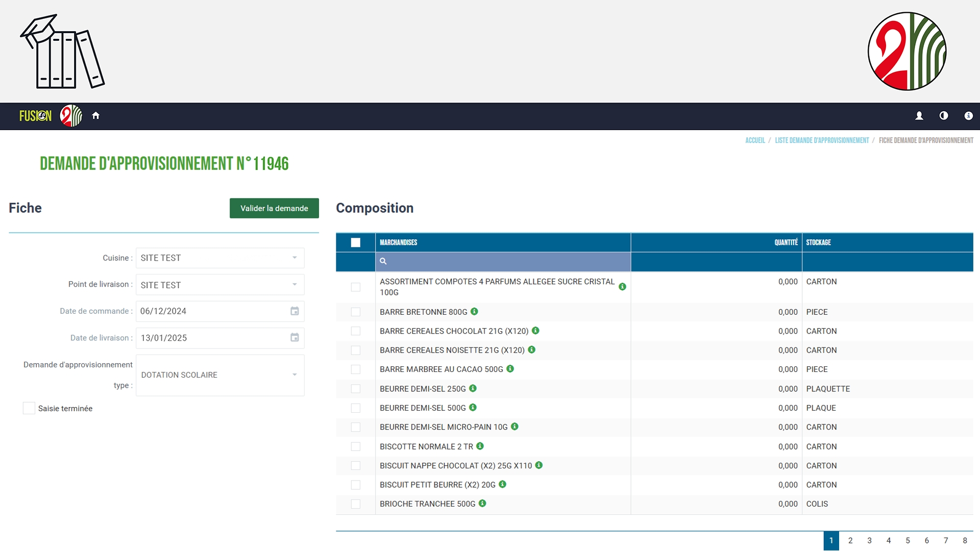980x551 pixels.
Task: Go to page 2 of the table
Action: [x=850, y=540]
